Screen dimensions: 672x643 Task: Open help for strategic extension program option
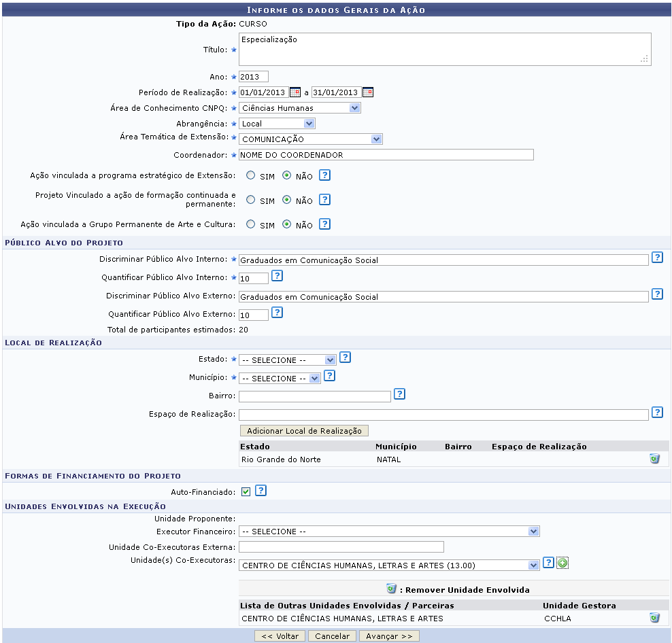point(325,175)
